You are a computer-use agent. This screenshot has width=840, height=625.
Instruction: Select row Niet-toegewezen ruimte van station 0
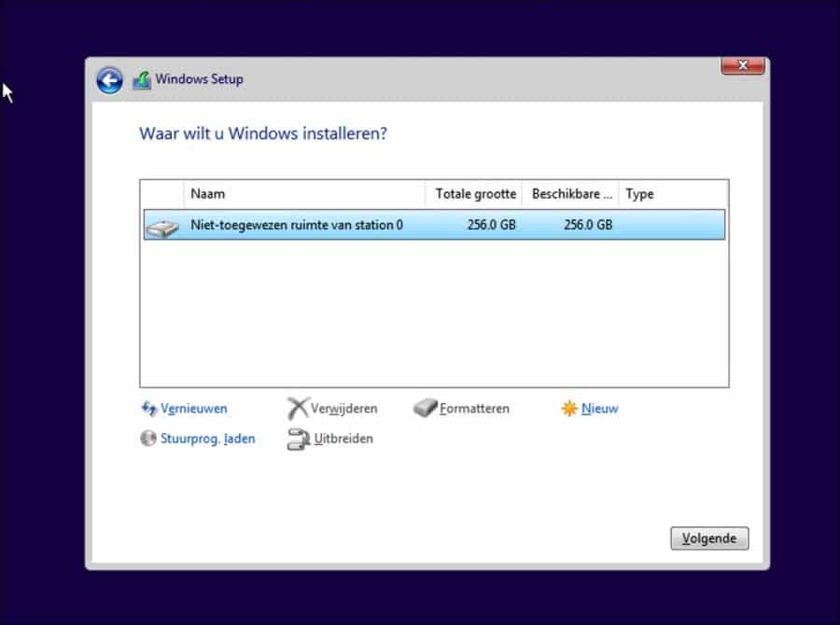point(434,225)
